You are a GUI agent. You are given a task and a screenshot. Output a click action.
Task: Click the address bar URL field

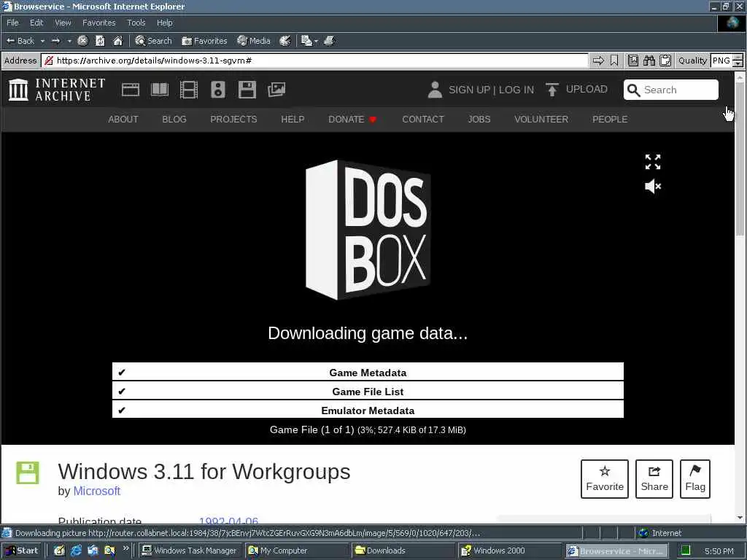pyautogui.click(x=315, y=61)
